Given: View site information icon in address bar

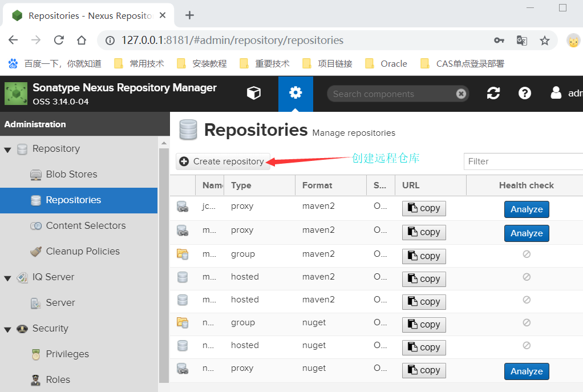Looking at the screenshot, I should pyautogui.click(x=110, y=40).
